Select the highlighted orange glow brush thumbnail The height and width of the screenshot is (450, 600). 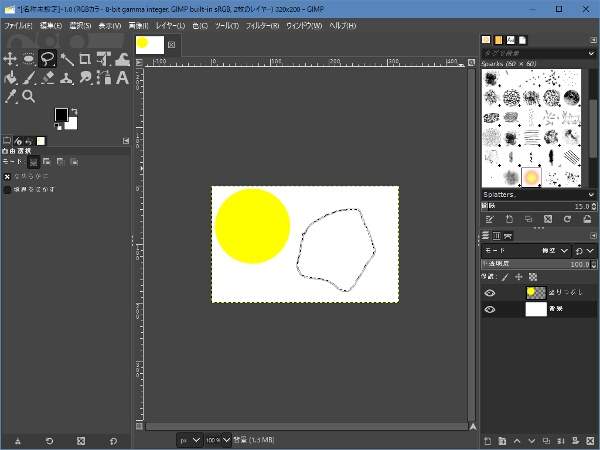click(532, 177)
